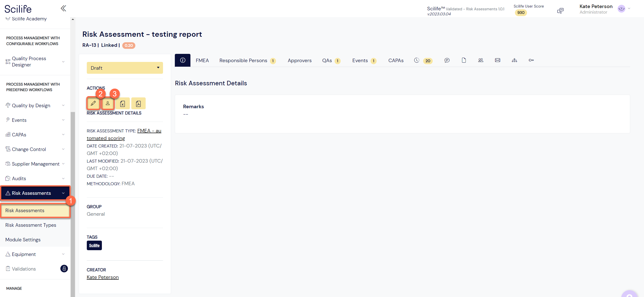Switch to the Responsible Persons tab

(x=248, y=60)
